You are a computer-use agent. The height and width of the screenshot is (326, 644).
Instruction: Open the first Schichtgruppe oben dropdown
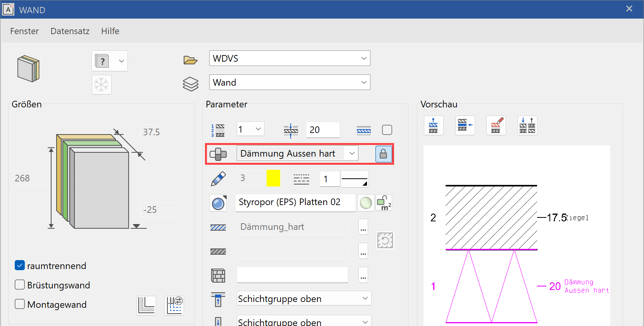(365, 298)
